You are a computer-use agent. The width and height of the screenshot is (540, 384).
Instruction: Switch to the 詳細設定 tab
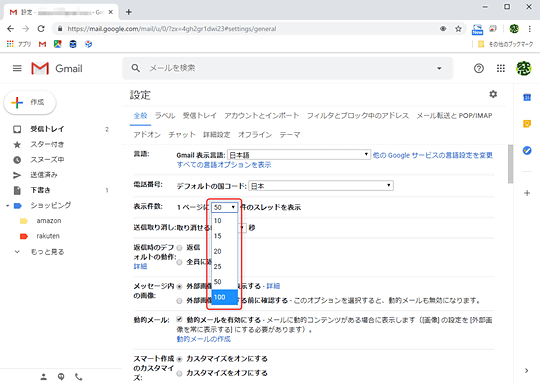click(x=216, y=135)
